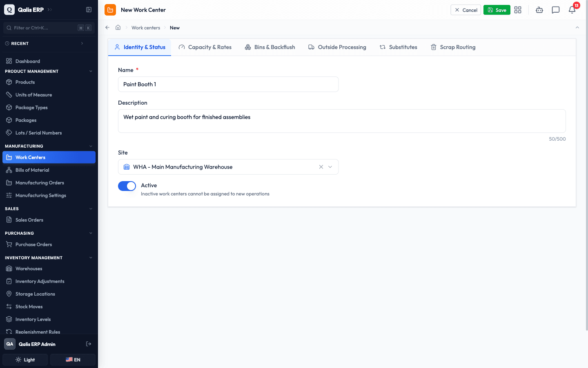Open Sales Orders
Image resolution: width=588 pixels, height=368 pixels.
(x=49, y=220)
